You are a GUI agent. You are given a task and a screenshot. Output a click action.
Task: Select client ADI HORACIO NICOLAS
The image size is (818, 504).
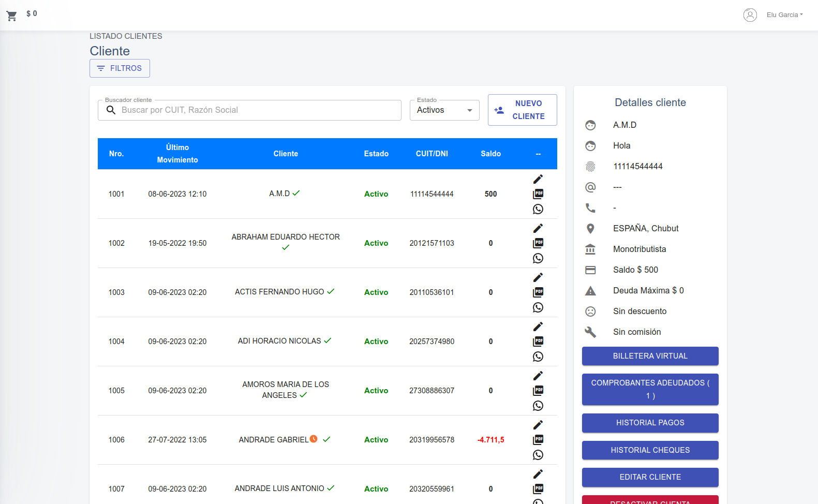(x=279, y=341)
